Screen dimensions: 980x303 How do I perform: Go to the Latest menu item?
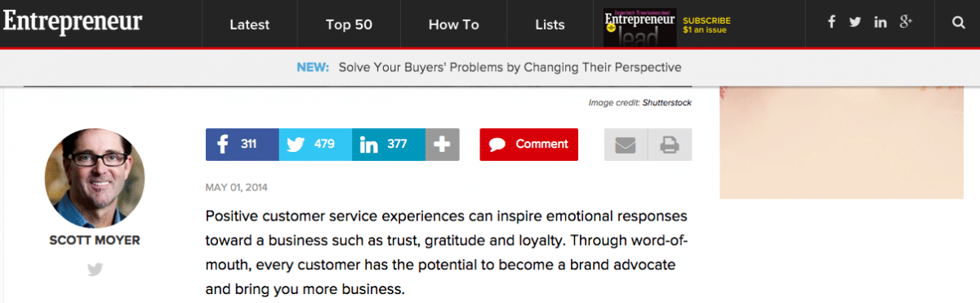point(250,25)
